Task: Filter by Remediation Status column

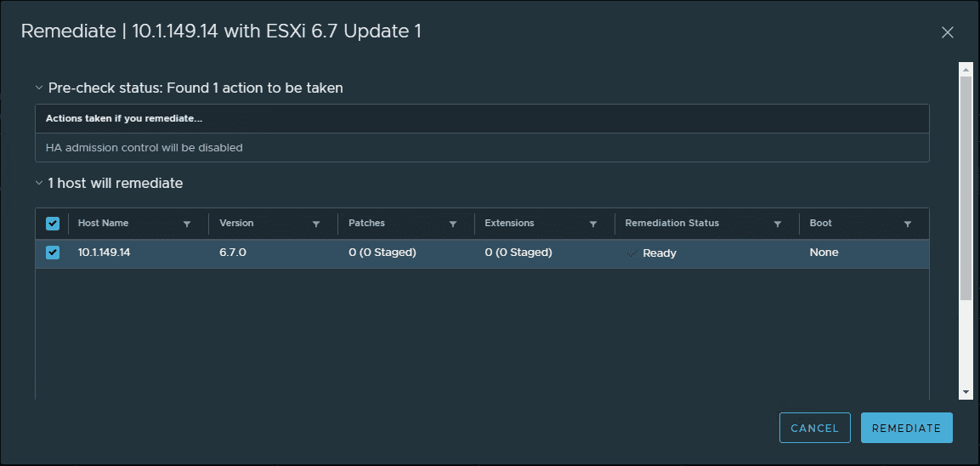Action: click(778, 224)
